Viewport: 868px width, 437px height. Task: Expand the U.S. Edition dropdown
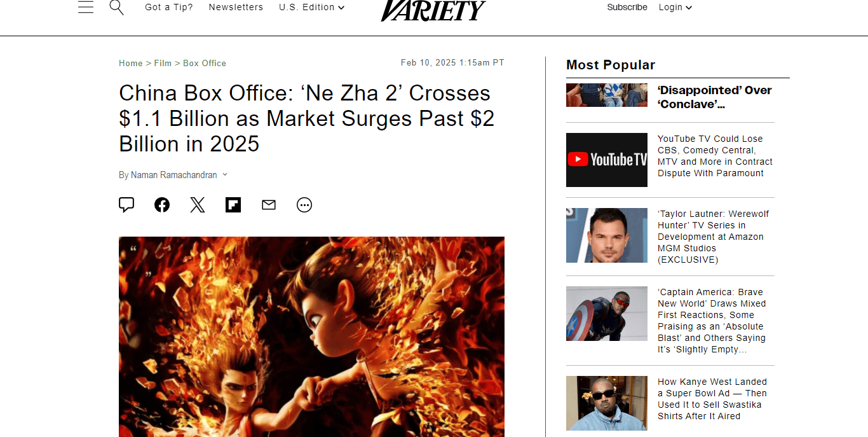[311, 8]
